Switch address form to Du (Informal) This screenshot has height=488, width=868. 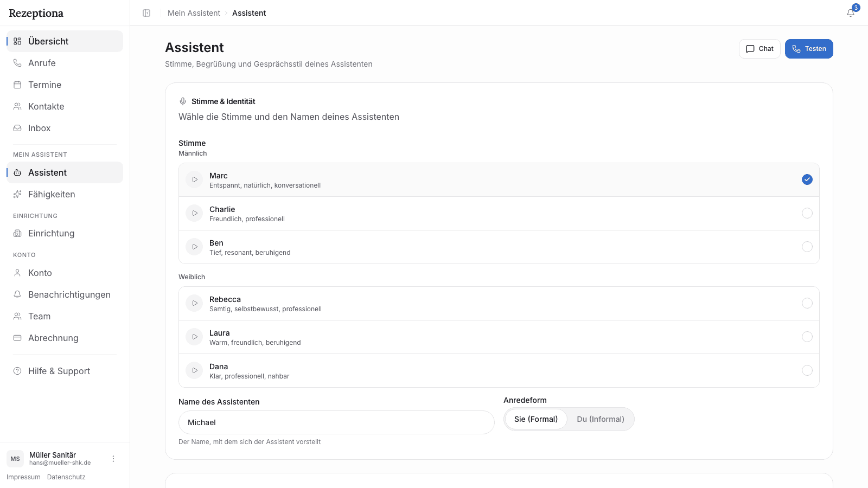[x=601, y=419]
